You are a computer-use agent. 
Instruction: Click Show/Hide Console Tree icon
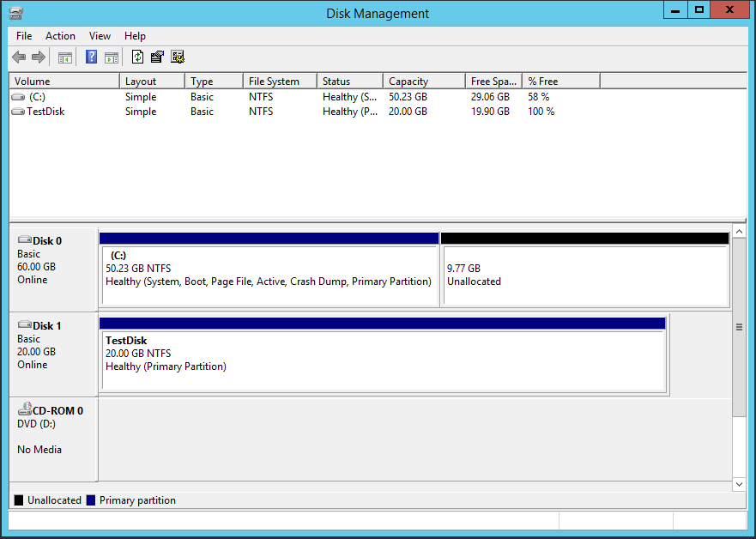(64, 58)
